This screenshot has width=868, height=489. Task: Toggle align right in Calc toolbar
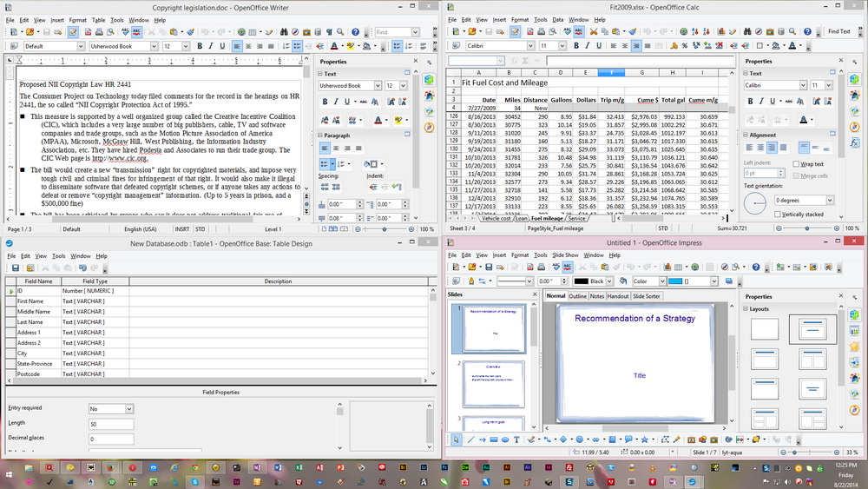(636, 45)
